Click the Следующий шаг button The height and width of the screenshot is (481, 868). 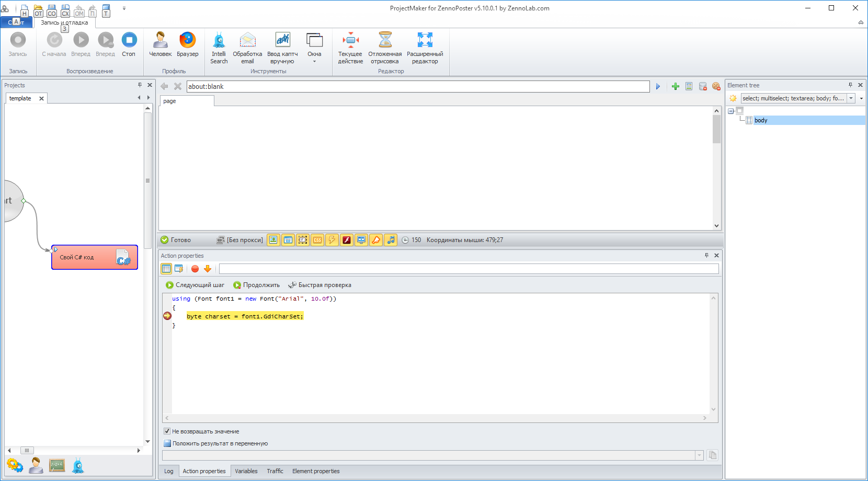195,285
